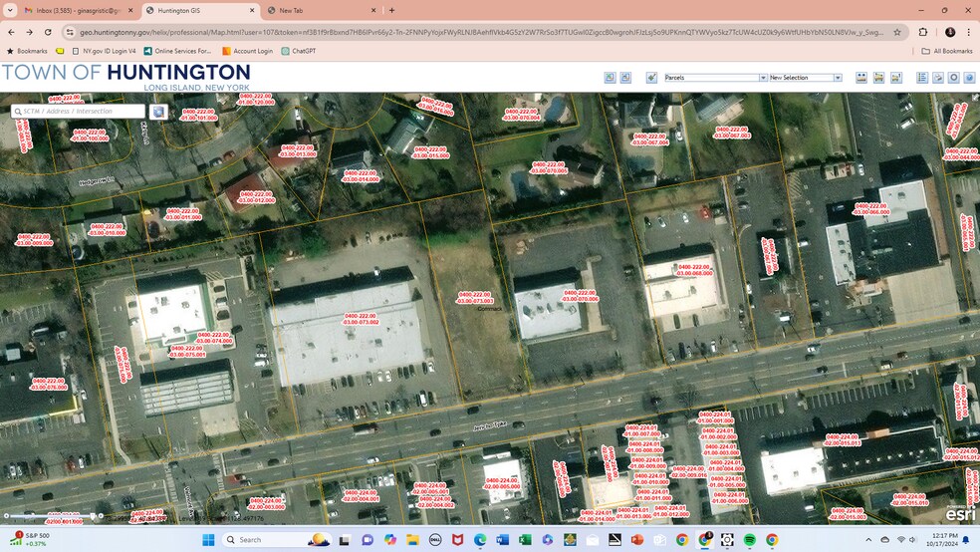980x552 pixels.
Task: Open the All Bookmarks folder
Action: [x=946, y=51]
